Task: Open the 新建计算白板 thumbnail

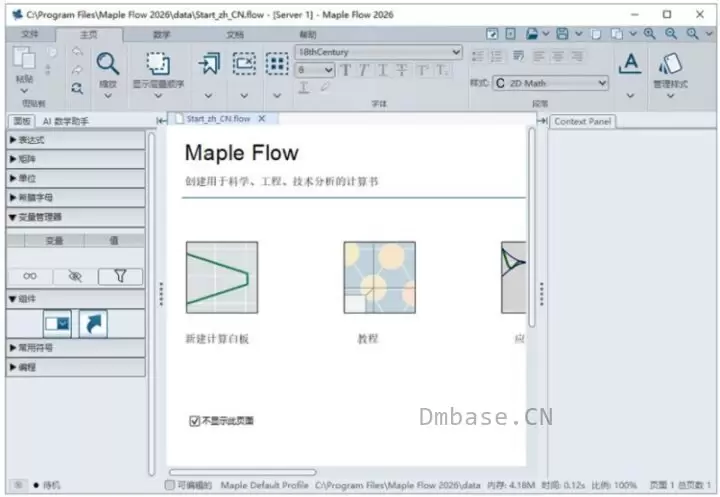Action: pyautogui.click(x=222, y=277)
